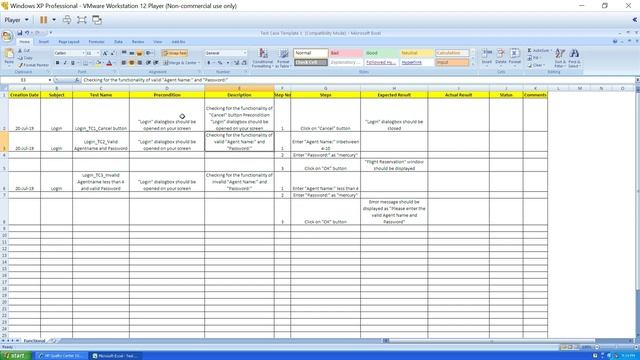The width and height of the screenshot is (640, 360).
Task: Toggle Bottom Align
Action: [140, 53]
